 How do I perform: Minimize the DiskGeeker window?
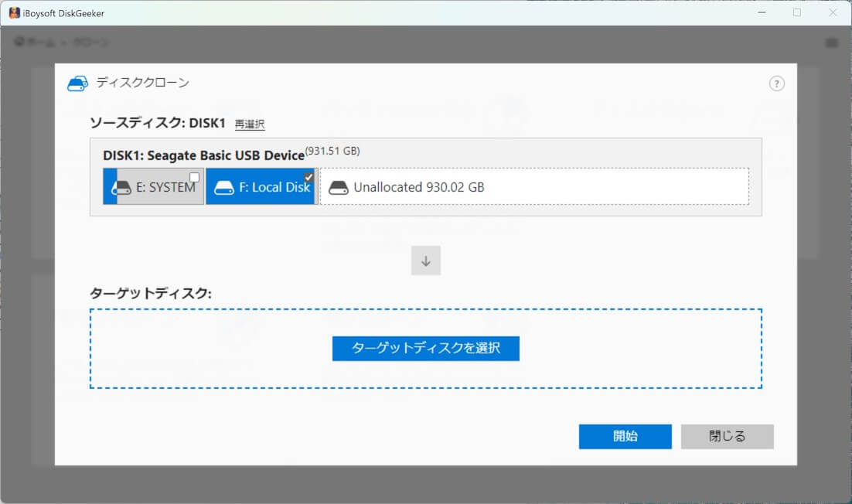point(762,12)
